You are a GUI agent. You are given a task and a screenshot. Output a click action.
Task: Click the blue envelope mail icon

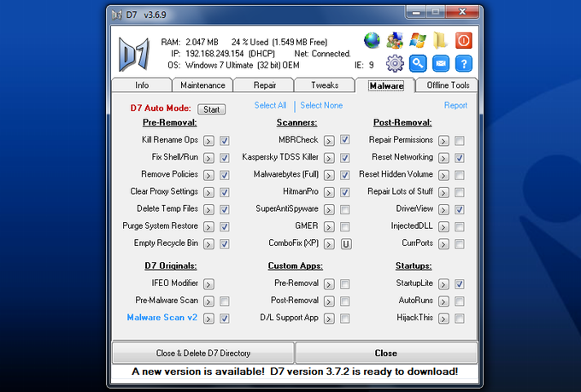[x=441, y=63]
